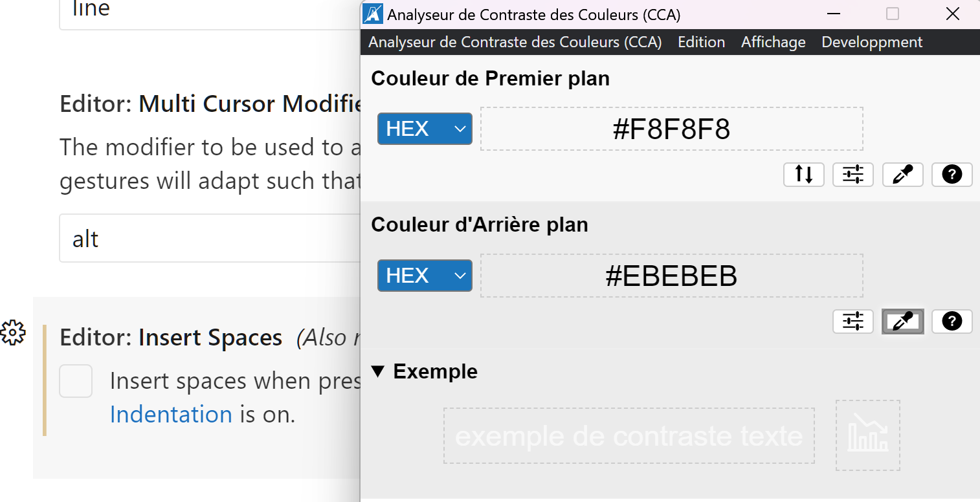Open the foreground colour sliders panel

click(x=852, y=174)
